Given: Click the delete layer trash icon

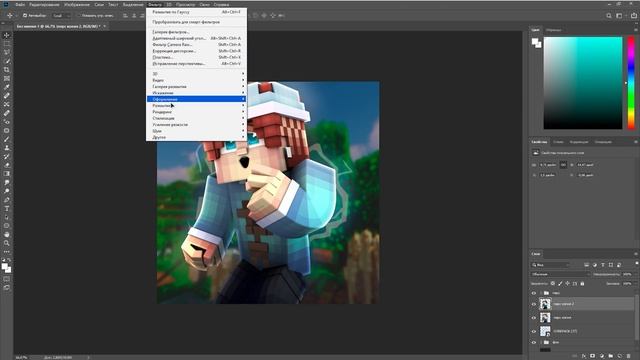Looking at the screenshot, I should click(x=629, y=356).
